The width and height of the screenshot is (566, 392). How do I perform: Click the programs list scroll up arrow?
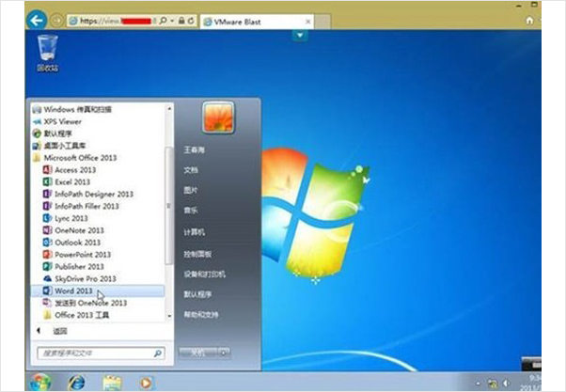(x=169, y=108)
